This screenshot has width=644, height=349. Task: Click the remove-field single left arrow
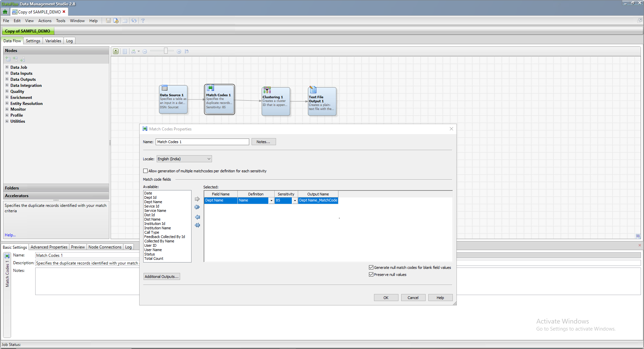click(197, 217)
